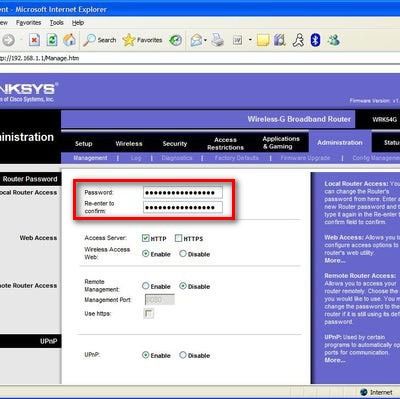Click the Management Port field
Viewport: 400px width, 399px height.
160,299
